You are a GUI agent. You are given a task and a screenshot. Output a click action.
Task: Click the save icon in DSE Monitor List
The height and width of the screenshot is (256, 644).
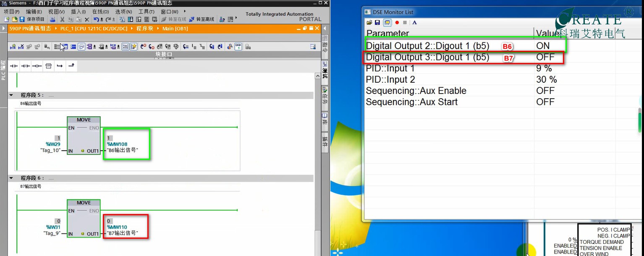tap(377, 23)
